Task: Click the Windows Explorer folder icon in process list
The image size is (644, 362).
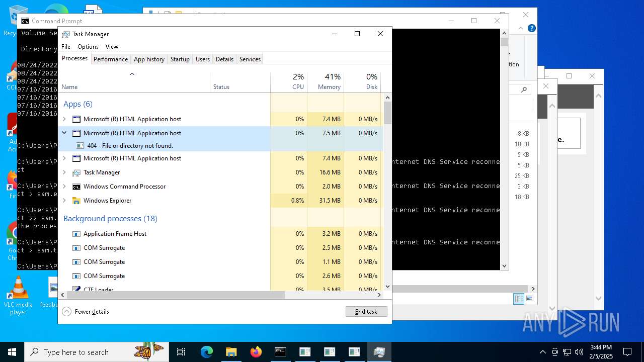Action: tap(76, 201)
